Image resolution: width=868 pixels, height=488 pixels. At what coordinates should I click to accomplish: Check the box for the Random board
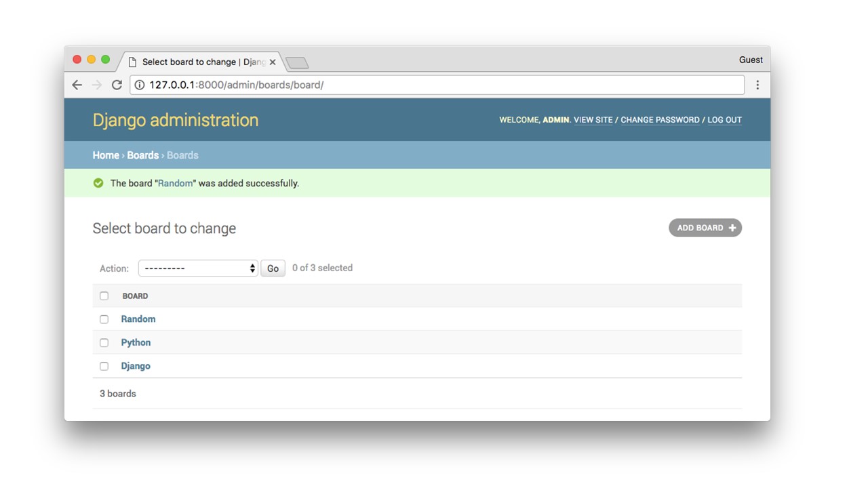[x=104, y=319]
